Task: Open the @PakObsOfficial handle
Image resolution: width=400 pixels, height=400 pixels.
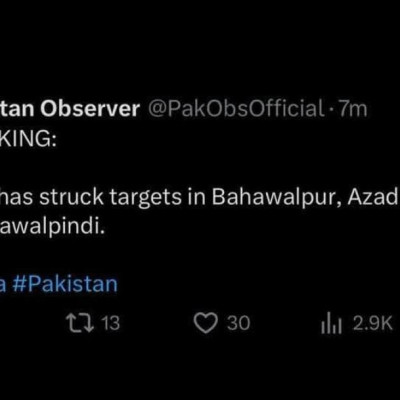Action: 236,109
